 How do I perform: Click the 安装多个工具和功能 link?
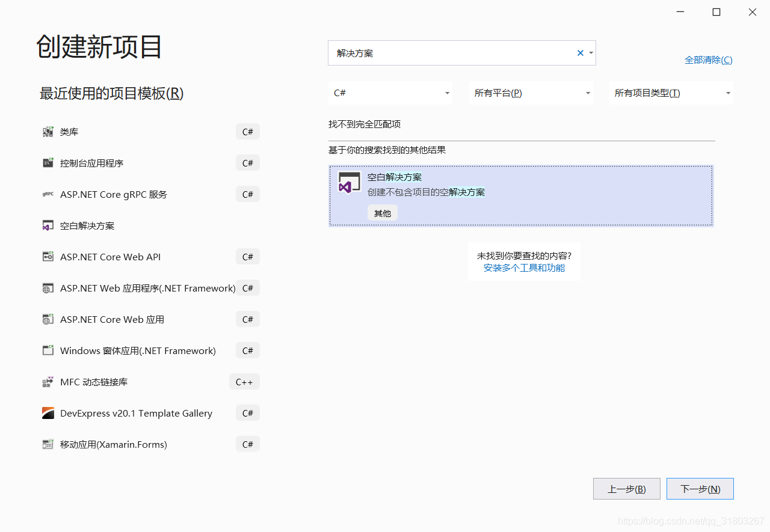pos(524,268)
